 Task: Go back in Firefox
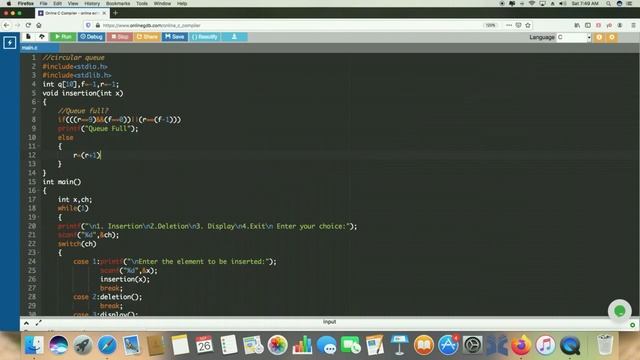7,25
